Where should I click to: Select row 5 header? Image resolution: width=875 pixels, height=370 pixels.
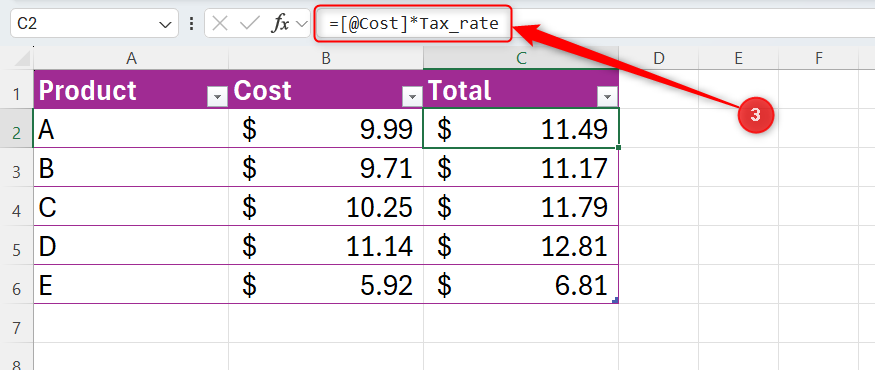[x=17, y=246]
